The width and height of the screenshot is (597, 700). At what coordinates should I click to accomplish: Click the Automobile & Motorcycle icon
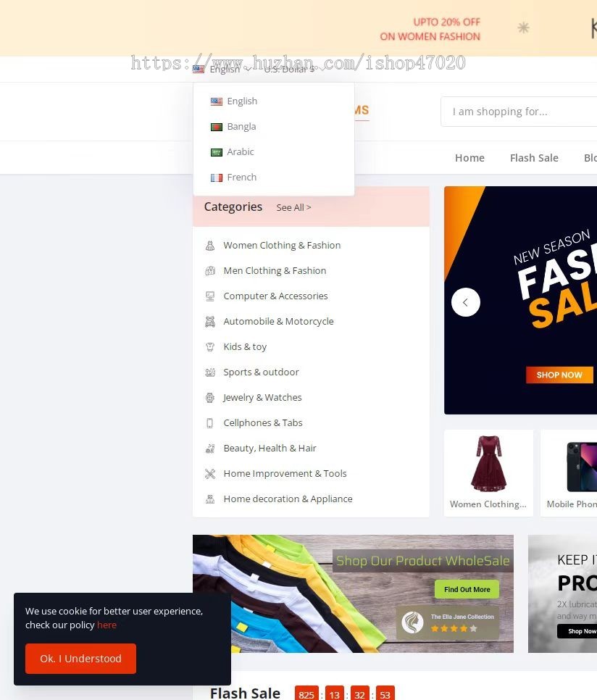tap(209, 322)
